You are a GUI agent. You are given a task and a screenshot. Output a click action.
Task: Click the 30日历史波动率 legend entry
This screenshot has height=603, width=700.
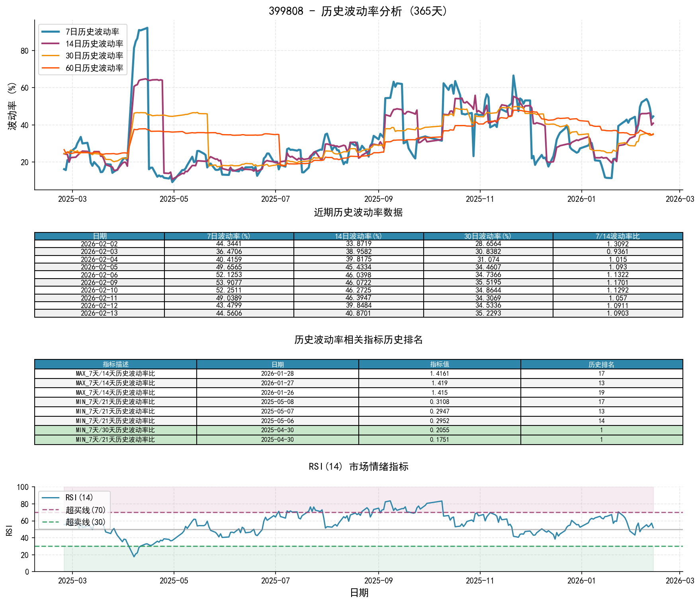click(x=94, y=56)
